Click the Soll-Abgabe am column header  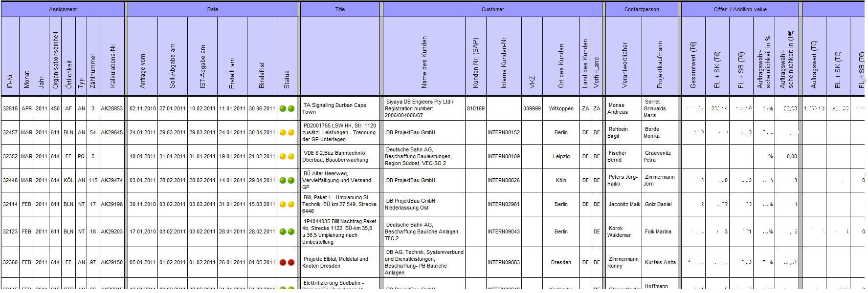tap(172, 56)
